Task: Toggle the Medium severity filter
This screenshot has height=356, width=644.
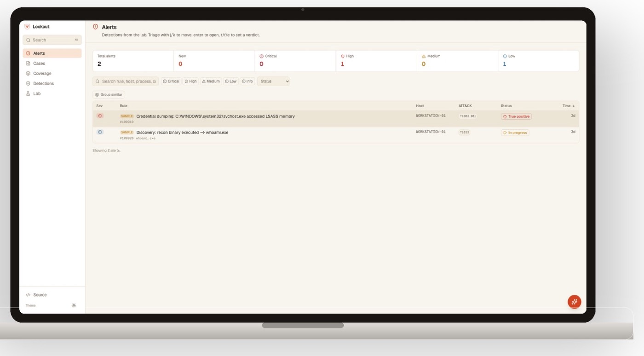Action: point(211,81)
